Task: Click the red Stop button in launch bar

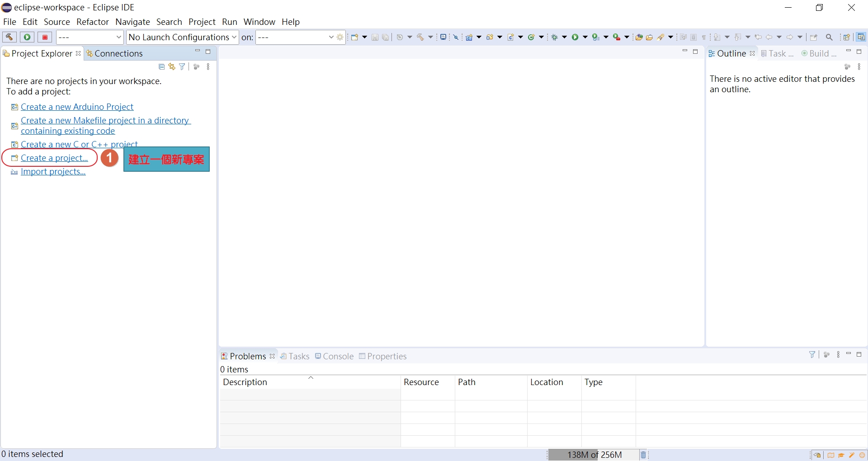Action: click(45, 37)
